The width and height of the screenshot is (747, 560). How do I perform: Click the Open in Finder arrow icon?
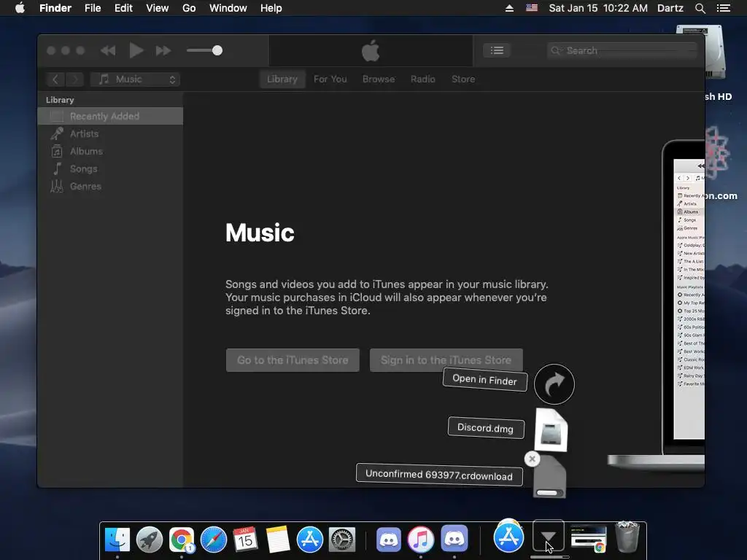click(554, 384)
